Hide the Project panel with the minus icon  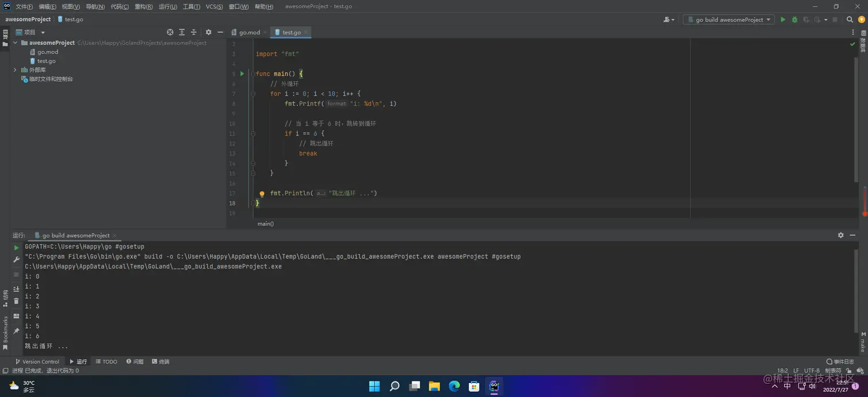coord(220,32)
